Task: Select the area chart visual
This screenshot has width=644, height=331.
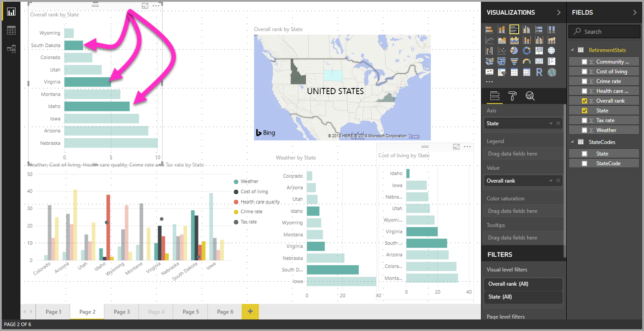Action: [x=502, y=40]
